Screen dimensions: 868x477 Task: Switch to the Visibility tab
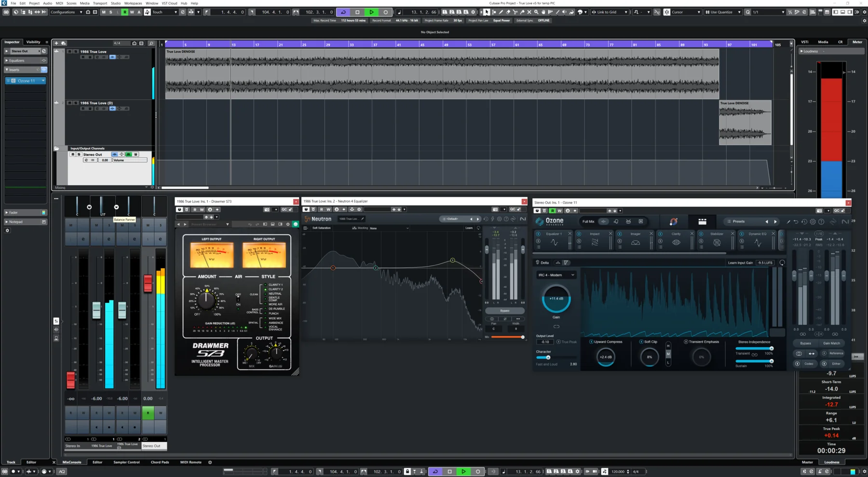[x=33, y=42]
